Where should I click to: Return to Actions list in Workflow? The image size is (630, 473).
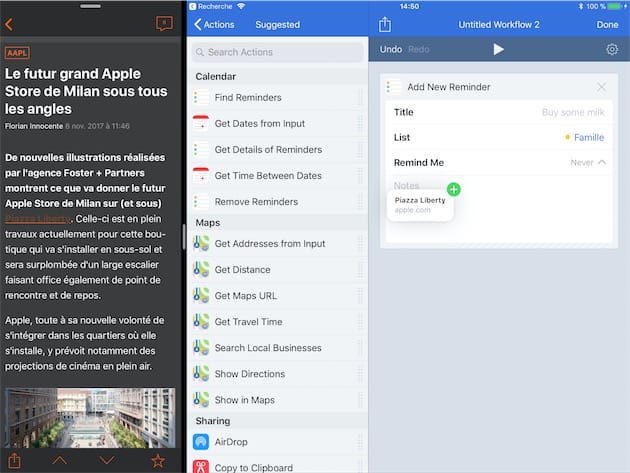point(214,25)
